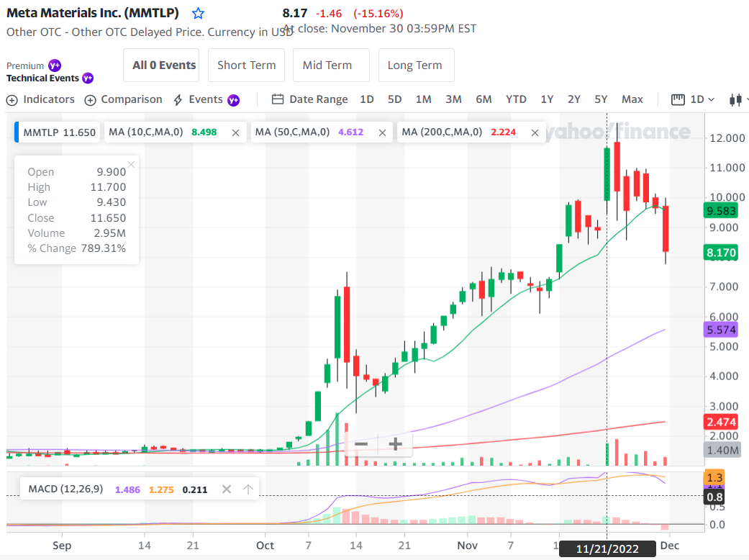Remove the MACD indicator

(x=227, y=489)
